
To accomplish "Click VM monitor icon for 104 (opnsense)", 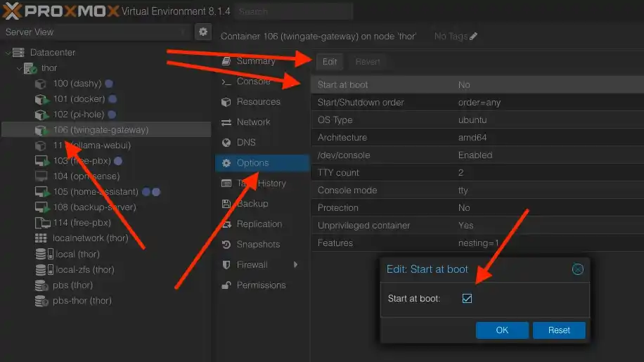I will click(41, 176).
